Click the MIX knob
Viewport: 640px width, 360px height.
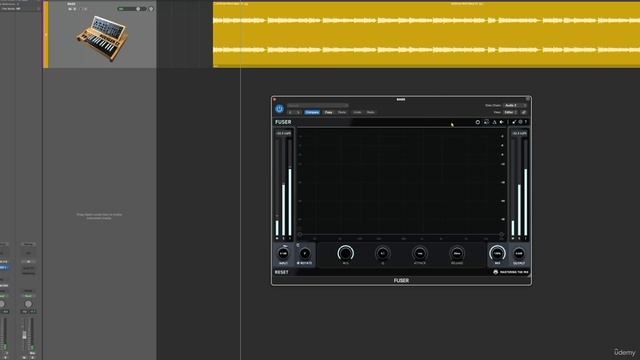pos(497,253)
